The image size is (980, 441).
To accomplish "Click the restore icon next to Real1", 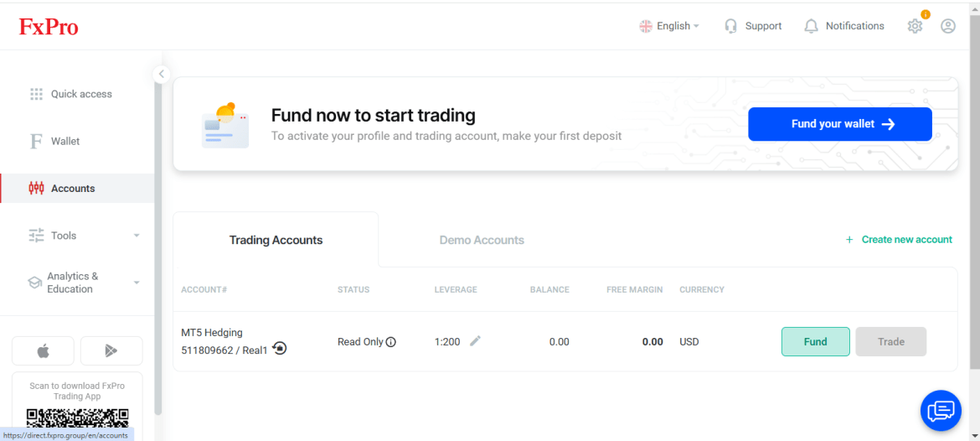I will click(280, 349).
